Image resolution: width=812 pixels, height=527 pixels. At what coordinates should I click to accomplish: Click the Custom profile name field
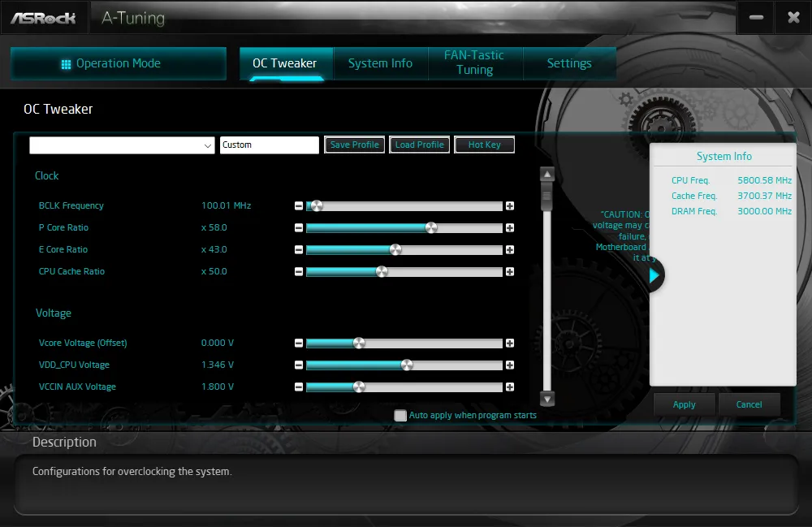pos(270,145)
